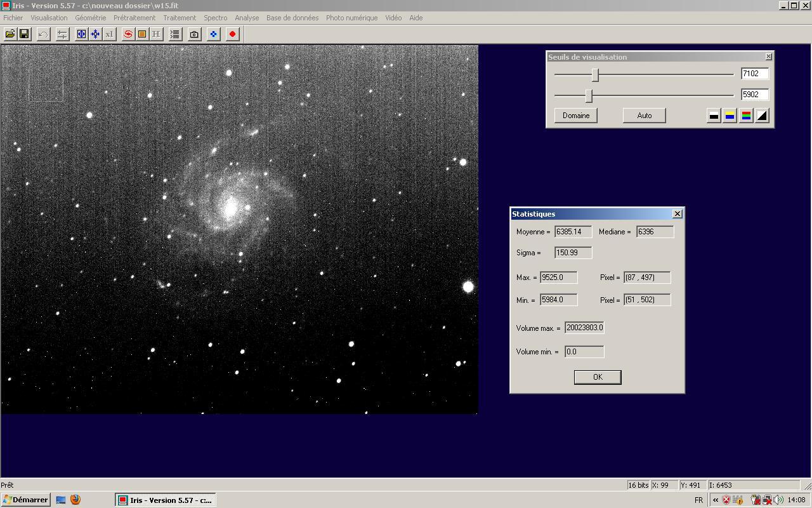Click the Auto threshold button
Screen dimensions: 812x508
[x=644, y=116]
